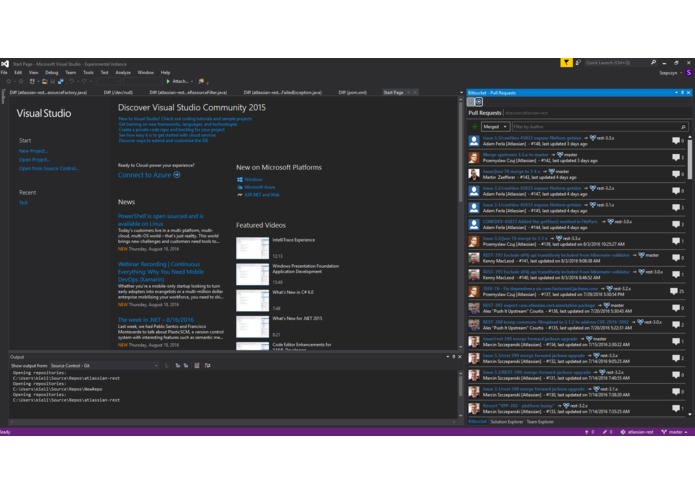Click the Open from Source Control... link
This screenshot has height=494, width=695.
(49, 168)
